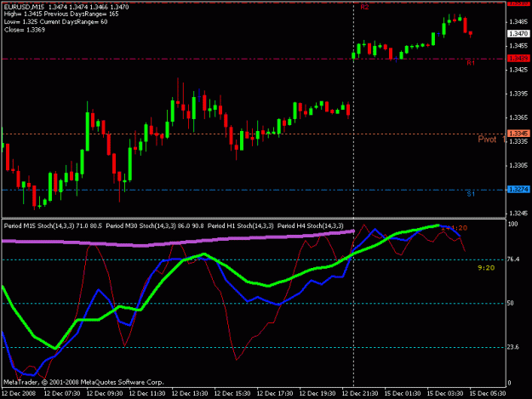Click the 1.3245 price axis label
Screen dimensions: 532x399
coord(518,214)
